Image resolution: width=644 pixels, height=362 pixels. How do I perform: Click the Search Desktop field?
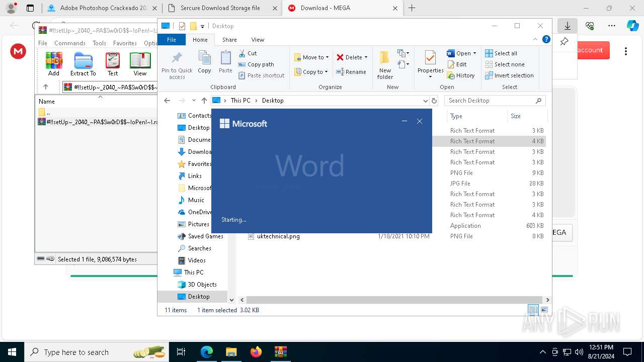click(495, 101)
